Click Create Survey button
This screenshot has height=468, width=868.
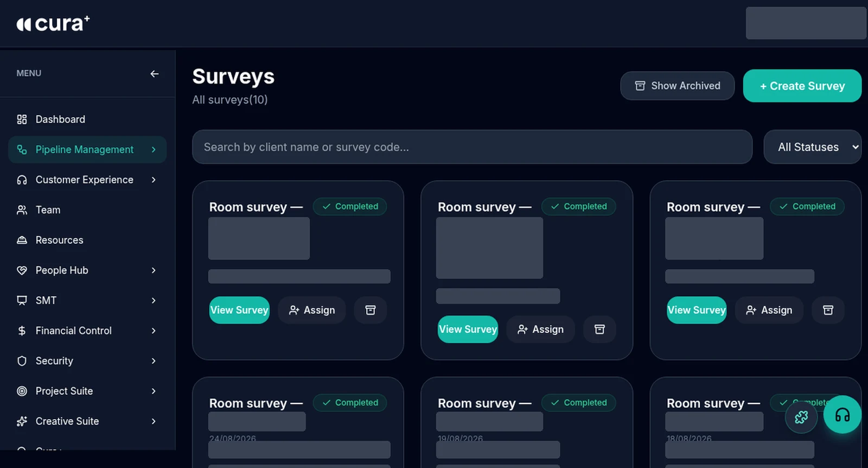click(802, 86)
